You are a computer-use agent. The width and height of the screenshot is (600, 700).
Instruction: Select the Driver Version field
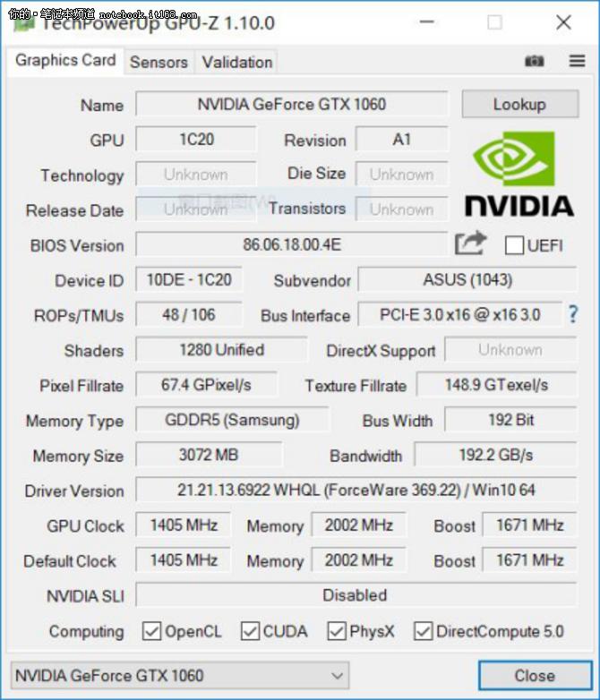356,491
